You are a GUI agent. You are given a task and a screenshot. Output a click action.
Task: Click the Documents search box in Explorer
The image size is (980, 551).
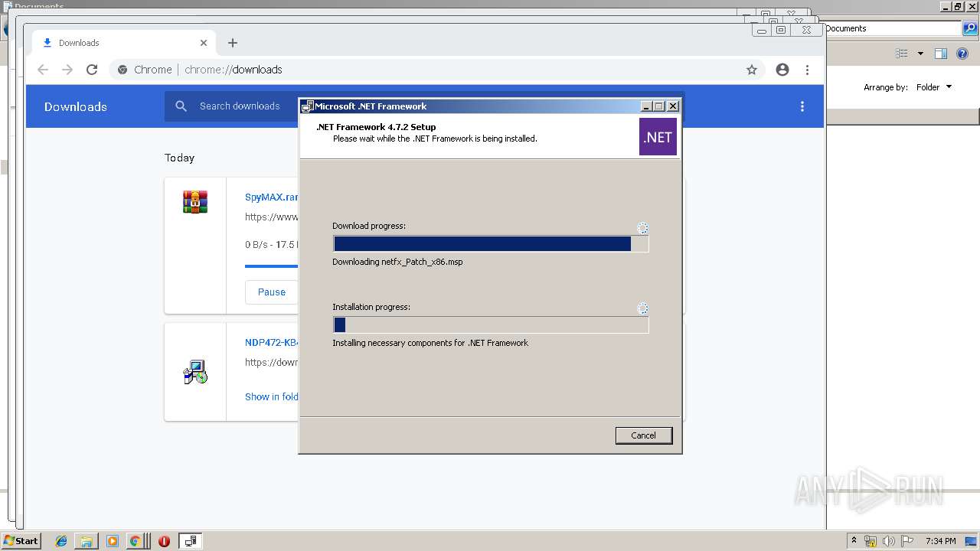point(893,28)
